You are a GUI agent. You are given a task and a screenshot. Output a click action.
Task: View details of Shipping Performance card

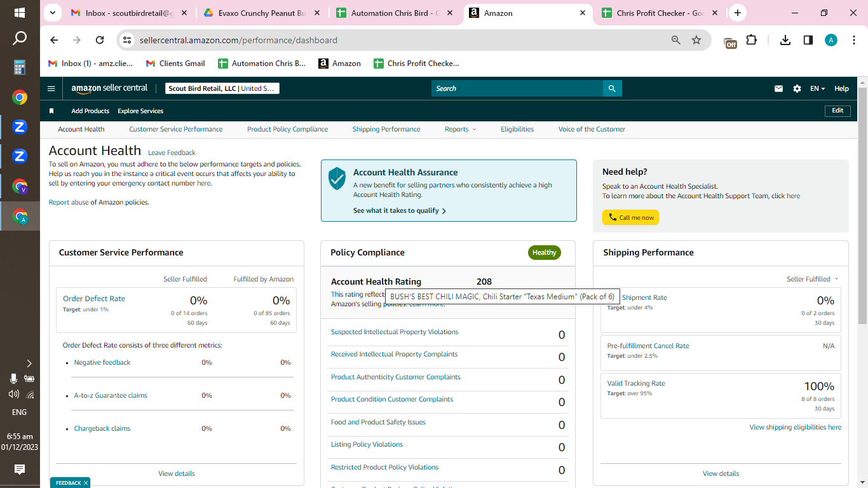[x=721, y=473]
